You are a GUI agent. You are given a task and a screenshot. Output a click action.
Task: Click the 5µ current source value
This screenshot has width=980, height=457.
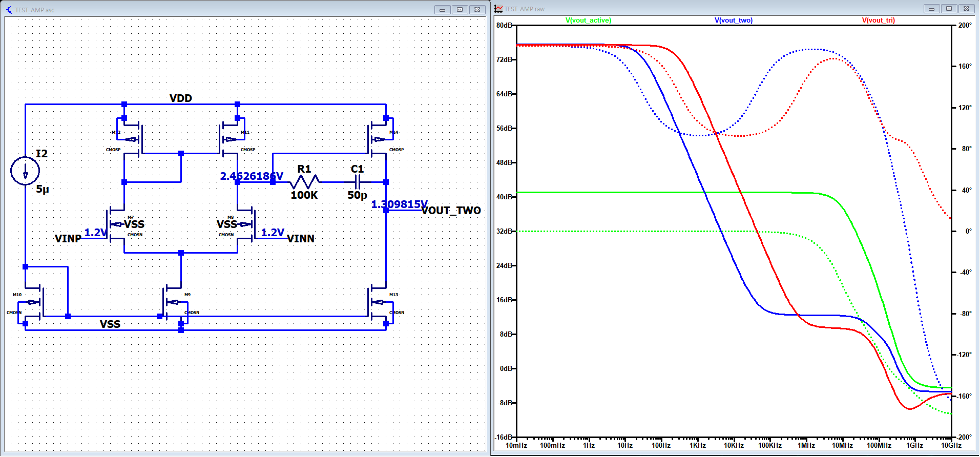(x=43, y=189)
